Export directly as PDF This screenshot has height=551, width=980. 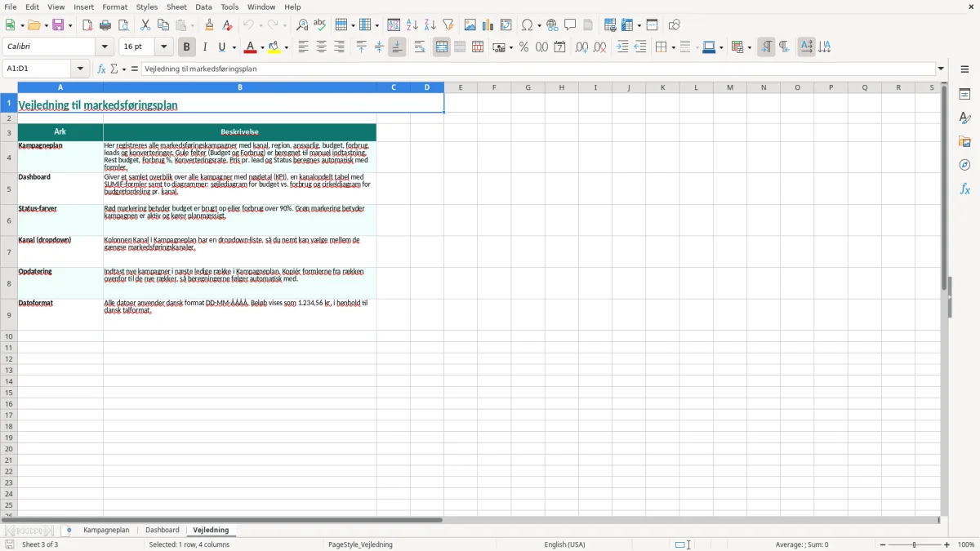point(87,25)
